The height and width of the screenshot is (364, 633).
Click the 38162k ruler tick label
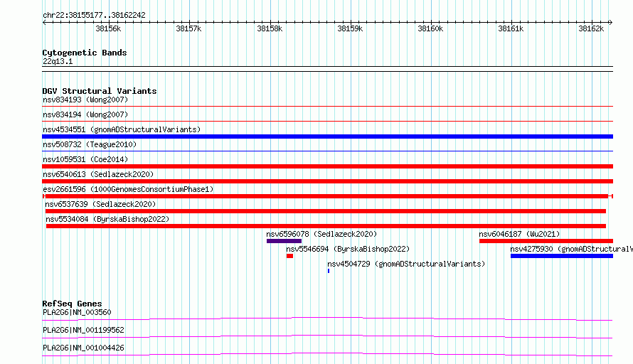pyautogui.click(x=591, y=28)
